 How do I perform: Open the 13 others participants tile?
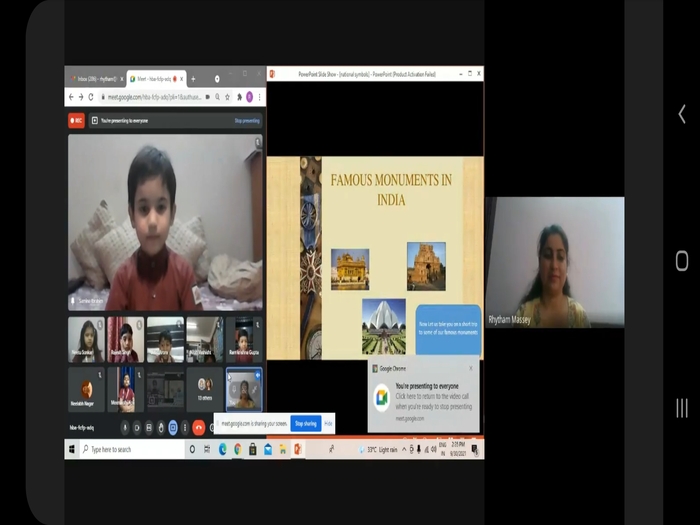point(205,390)
